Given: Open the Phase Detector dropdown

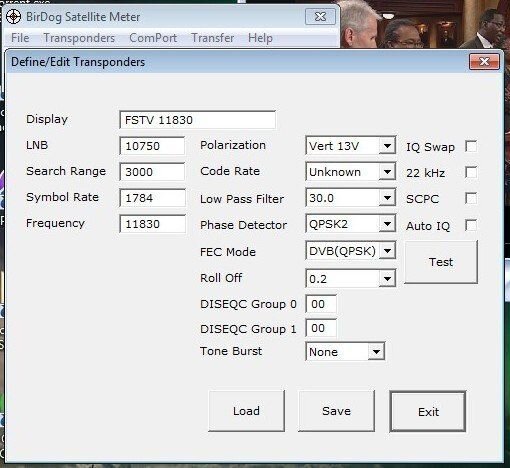Looking at the screenshot, I should pos(387,224).
